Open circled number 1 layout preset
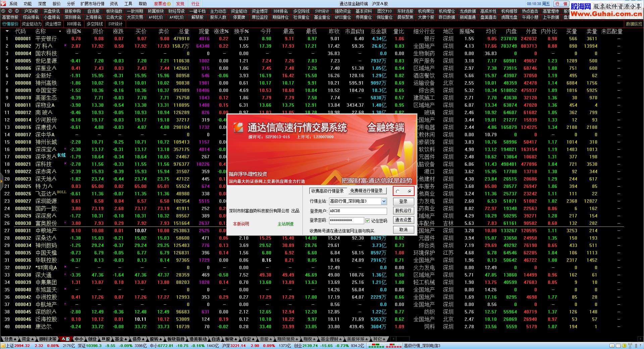The height and width of the screenshot is (349, 644). click(3, 11)
